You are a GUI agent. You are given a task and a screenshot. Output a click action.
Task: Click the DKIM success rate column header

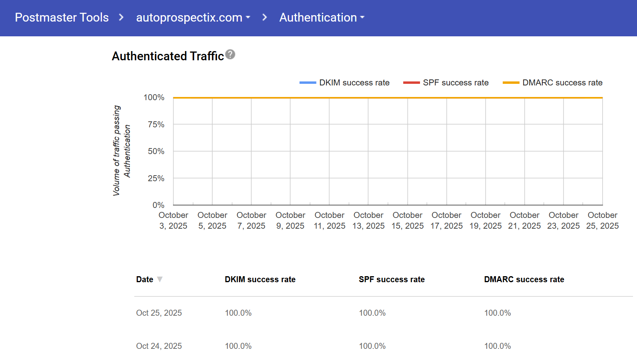click(260, 279)
